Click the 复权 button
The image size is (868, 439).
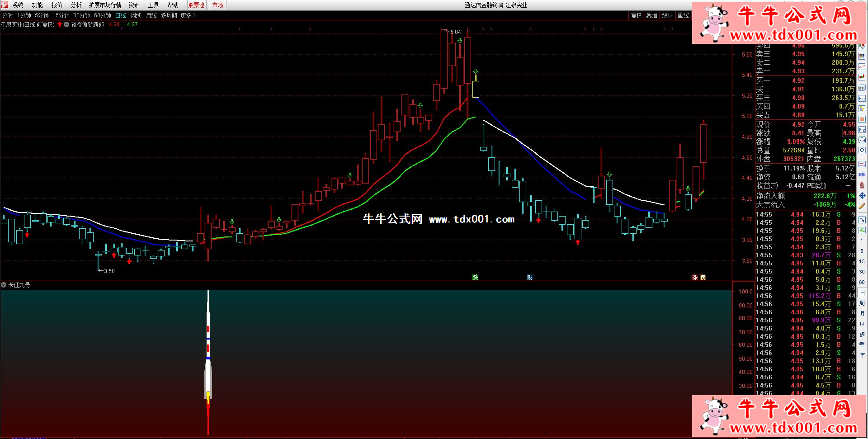(637, 15)
